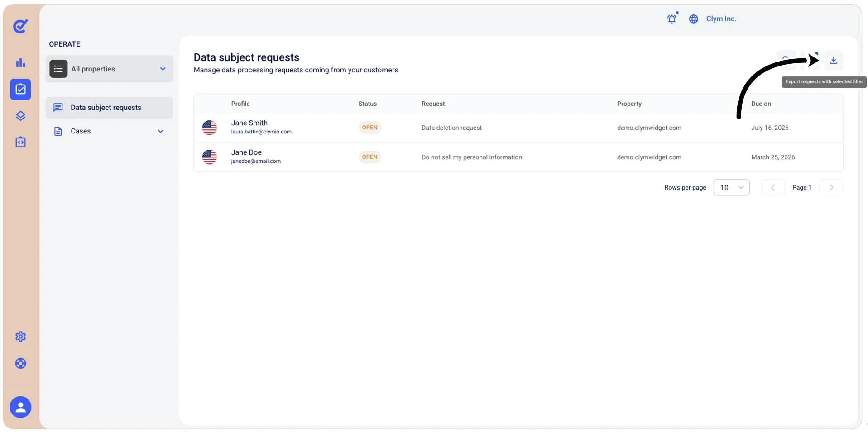
Task: Open the support lifebuoy icon
Action: pyautogui.click(x=20, y=363)
